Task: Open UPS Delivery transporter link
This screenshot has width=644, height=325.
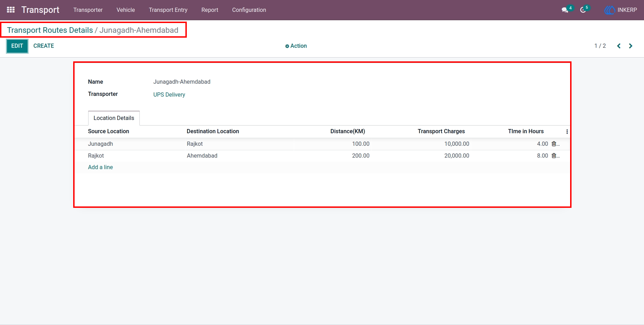Action: click(169, 95)
